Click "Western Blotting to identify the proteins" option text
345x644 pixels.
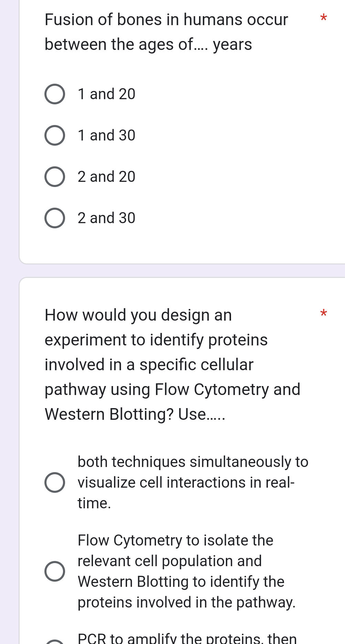[x=181, y=582]
